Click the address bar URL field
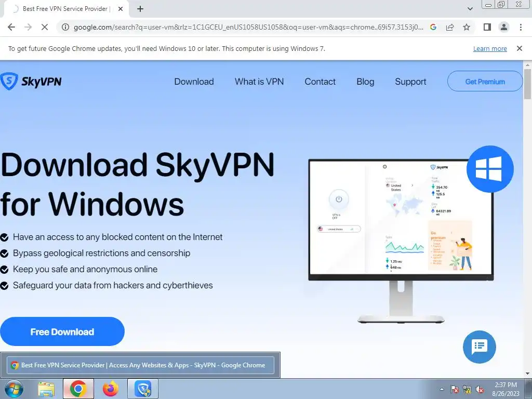Screen dimensions: 532x399 pos(248,27)
